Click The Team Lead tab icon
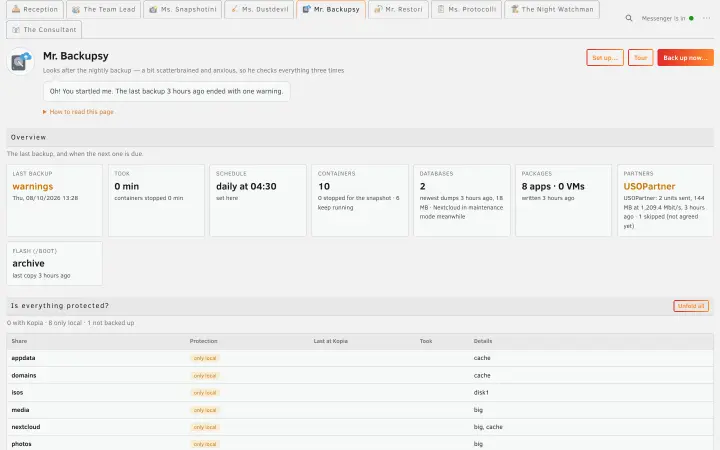720x450 pixels. pos(76,9)
